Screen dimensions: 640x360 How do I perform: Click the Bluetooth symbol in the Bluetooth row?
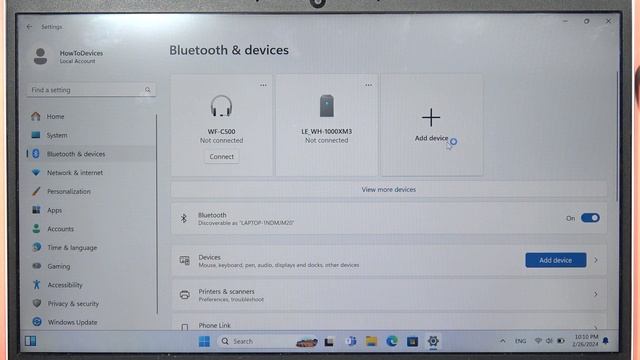(184, 218)
